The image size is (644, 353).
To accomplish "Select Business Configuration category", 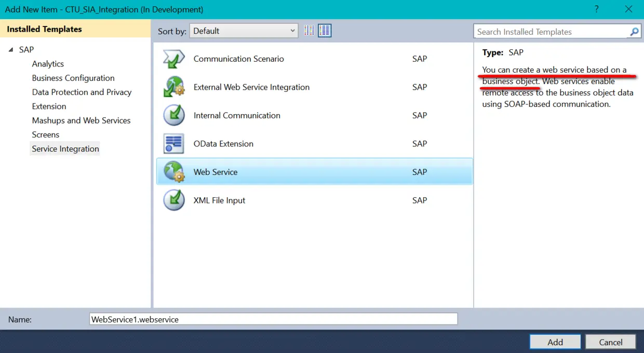I will pyautogui.click(x=73, y=78).
